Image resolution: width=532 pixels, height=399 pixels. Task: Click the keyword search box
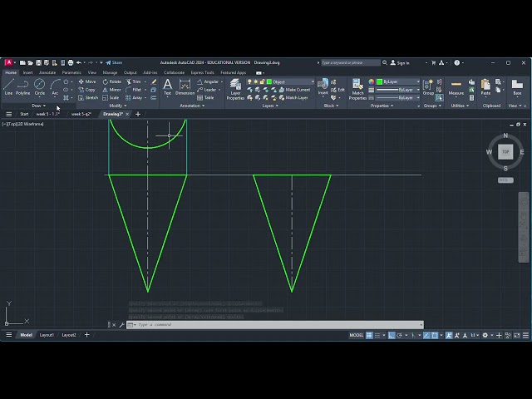point(351,63)
